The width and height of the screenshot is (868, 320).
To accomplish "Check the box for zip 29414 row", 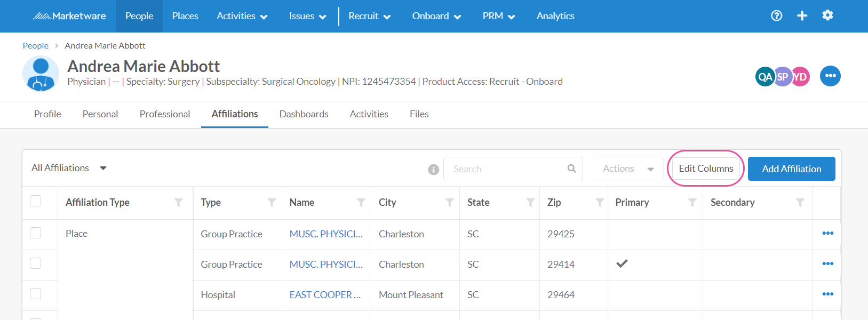I will point(36,263).
